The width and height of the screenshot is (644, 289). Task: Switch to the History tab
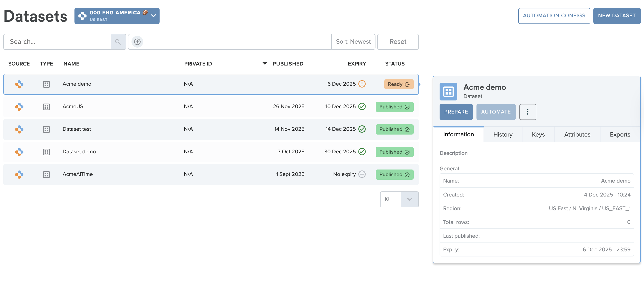(x=503, y=135)
